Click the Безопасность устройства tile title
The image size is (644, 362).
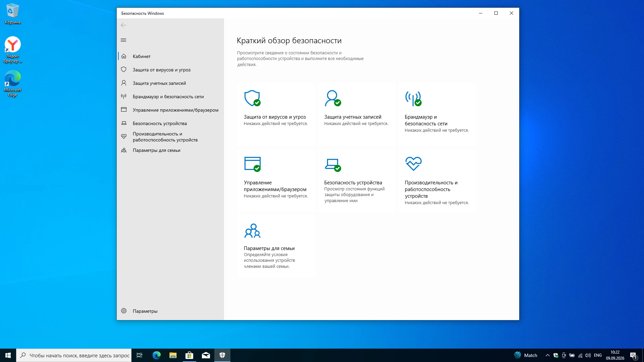pyautogui.click(x=353, y=183)
